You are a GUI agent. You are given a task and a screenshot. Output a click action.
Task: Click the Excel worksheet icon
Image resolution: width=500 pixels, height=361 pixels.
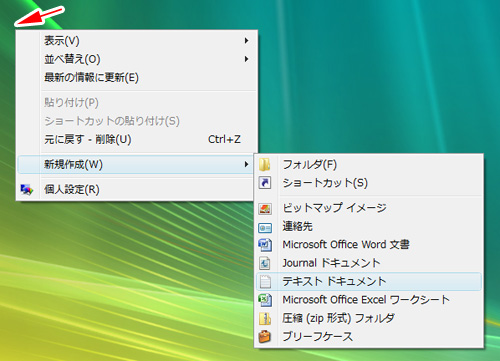tap(265, 300)
